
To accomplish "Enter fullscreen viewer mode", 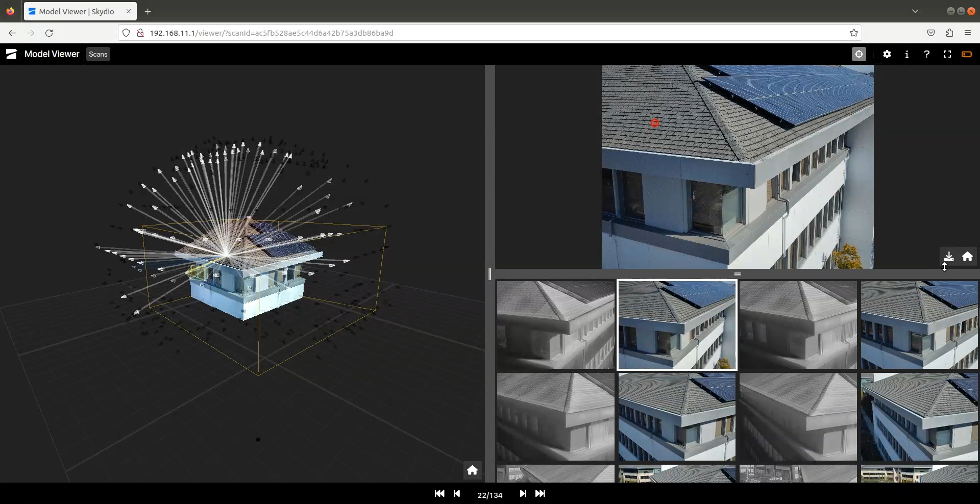I will point(947,54).
